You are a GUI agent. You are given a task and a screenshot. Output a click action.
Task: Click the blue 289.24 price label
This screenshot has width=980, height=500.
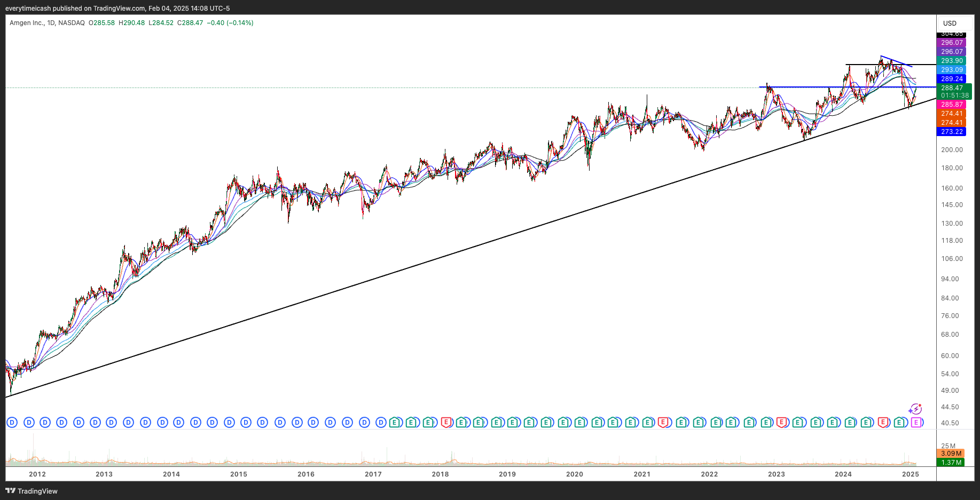[952, 79]
